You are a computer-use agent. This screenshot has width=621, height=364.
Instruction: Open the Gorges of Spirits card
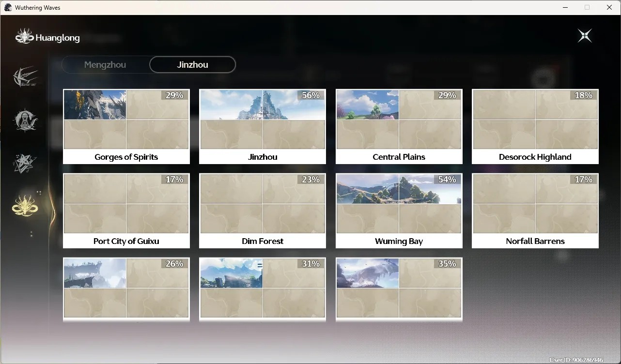click(x=126, y=127)
